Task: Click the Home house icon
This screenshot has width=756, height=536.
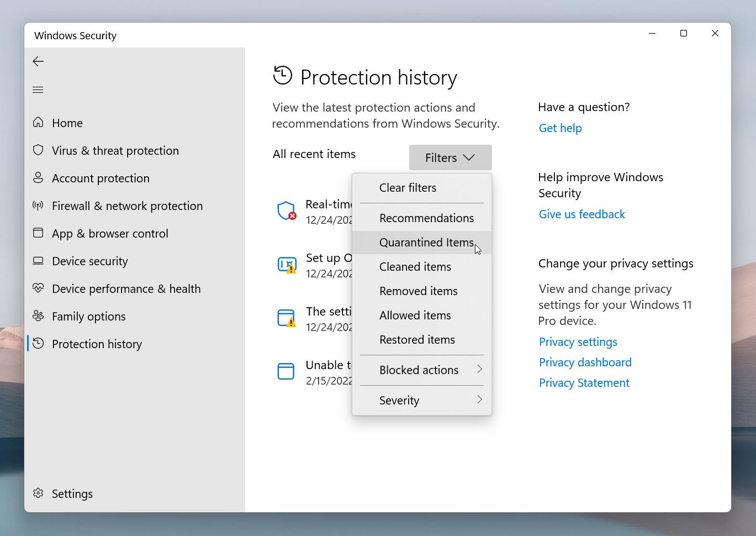Action: pos(38,122)
